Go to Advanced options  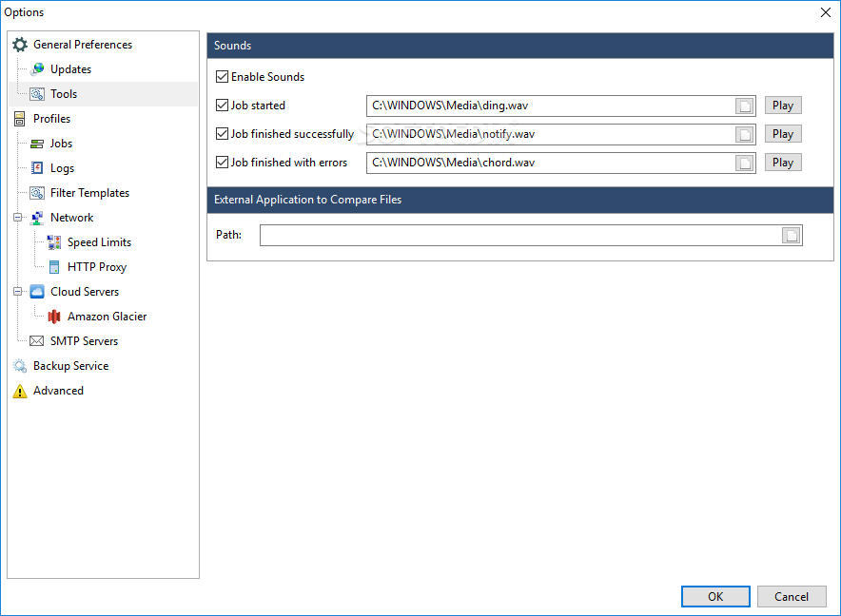coord(58,391)
